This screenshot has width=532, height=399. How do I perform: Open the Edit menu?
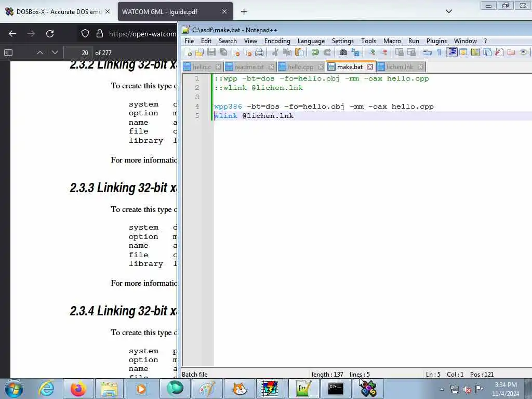pyautogui.click(x=206, y=41)
